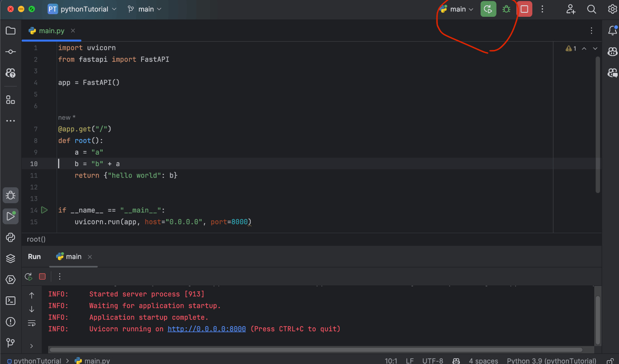
Task: Open the Terminal tool window
Action: point(11,301)
